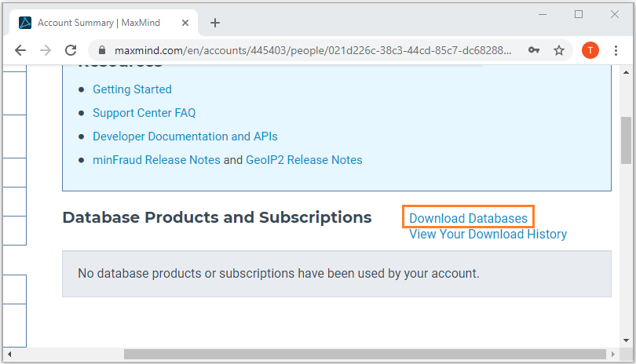Click the horizontal scrollbar right arrow
This screenshot has height=364, width=636.
613,354
